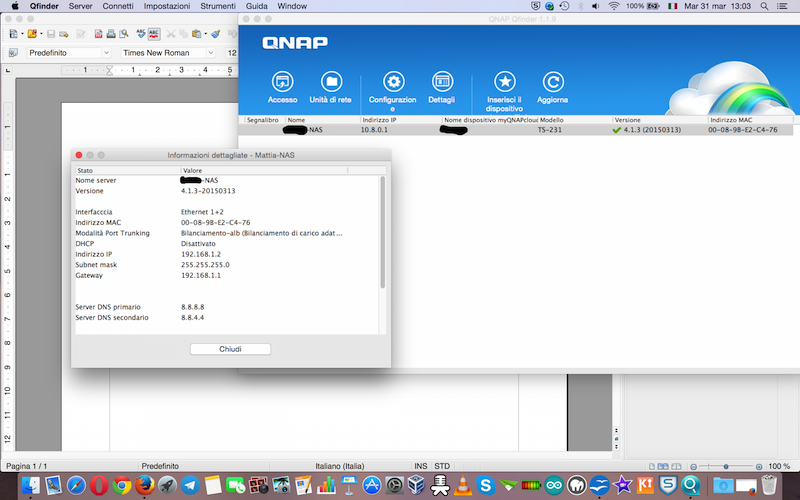Open the Configurazione gear icon
Image resolution: width=800 pixels, height=500 pixels.
(x=393, y=83)
